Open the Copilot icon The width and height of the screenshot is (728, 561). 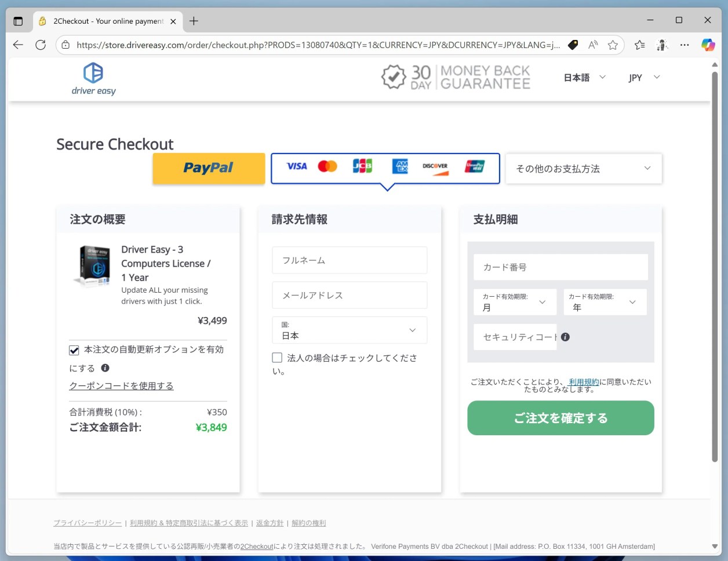pos(708,45)
